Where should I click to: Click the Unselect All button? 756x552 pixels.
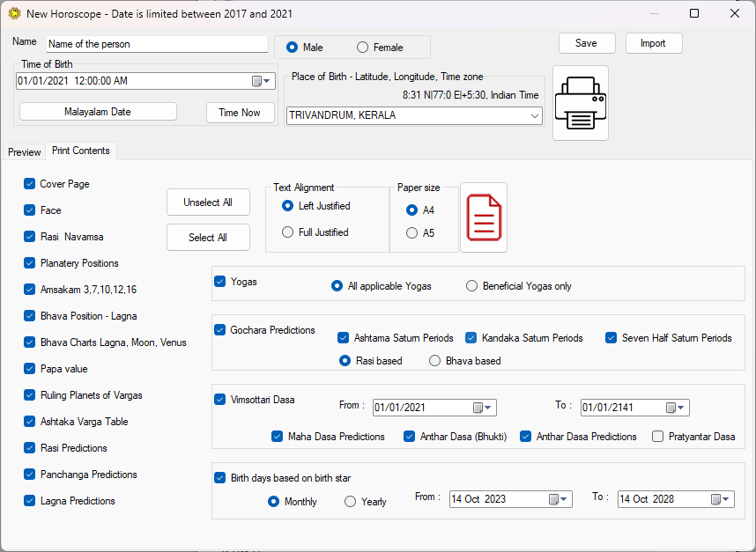(208, 202)
